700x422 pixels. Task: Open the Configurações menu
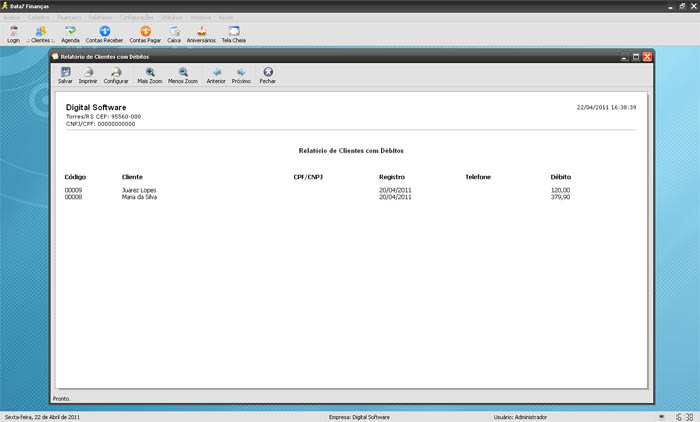coord(137,17)
